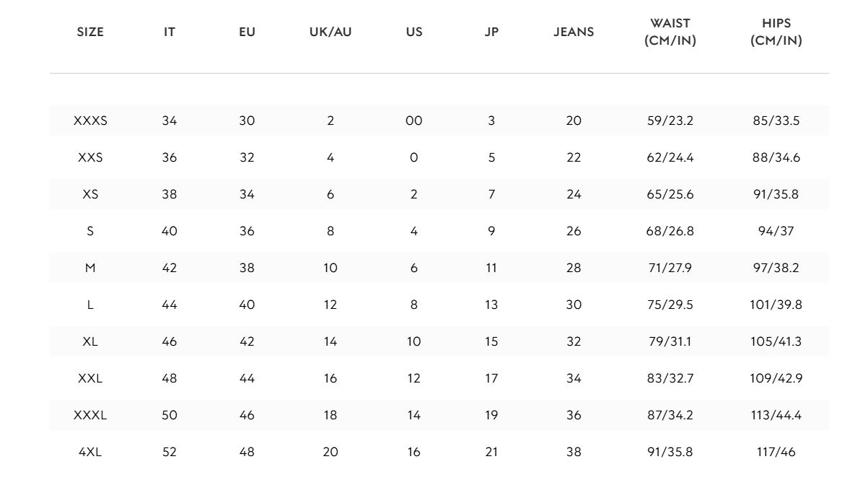
Task: Click waist value 91/35.8
Action: (670, 452)
